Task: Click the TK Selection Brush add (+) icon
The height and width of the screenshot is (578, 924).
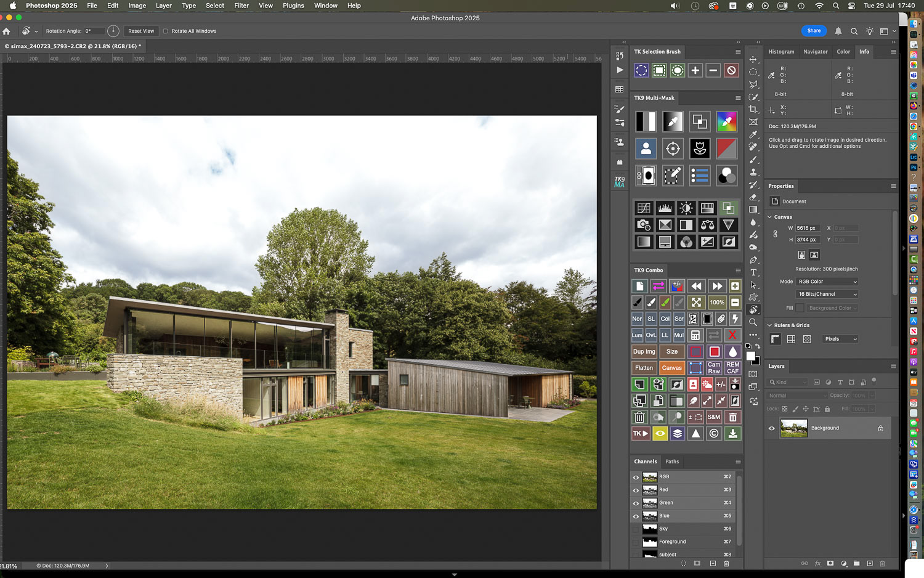Action: 695,70
